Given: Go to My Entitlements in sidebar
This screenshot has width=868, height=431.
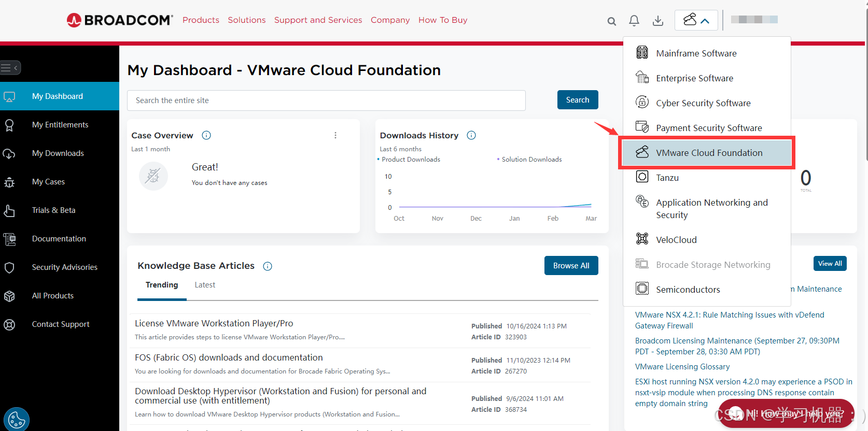Looking at the screenshot, I should 60,125.
